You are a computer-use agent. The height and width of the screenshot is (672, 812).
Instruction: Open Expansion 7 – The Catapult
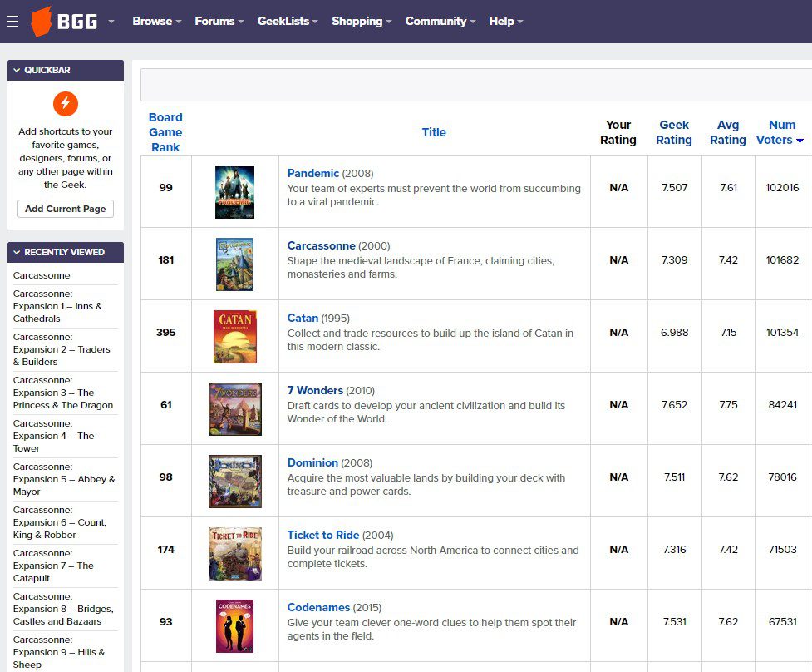click(x=53, y=566)
